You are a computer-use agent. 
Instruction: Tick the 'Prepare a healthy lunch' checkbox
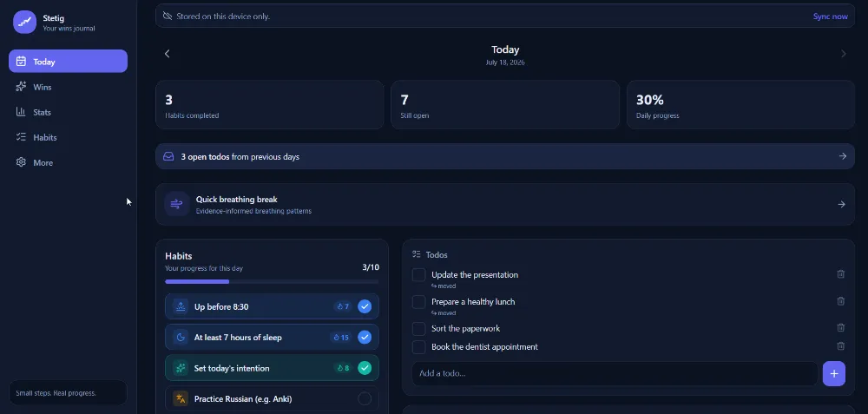418,302
